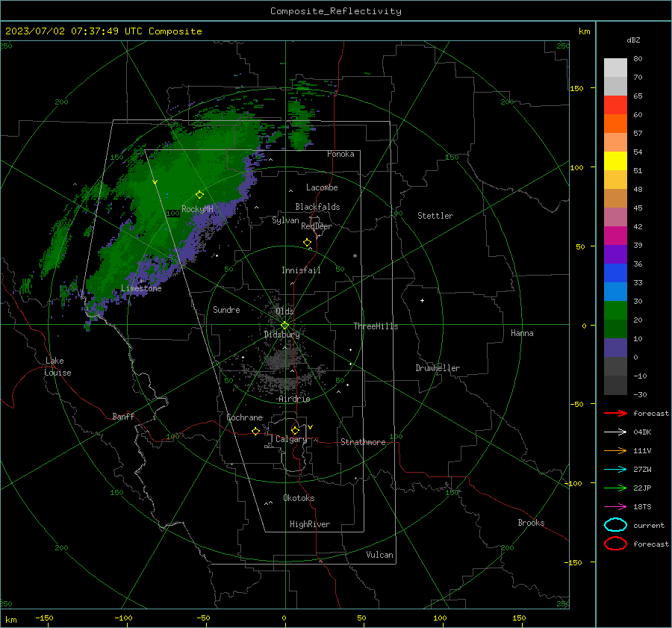Click the yellow diamond marker near Cochrane
The width and height of the screenshot is (672, 628).
point(255,431)
